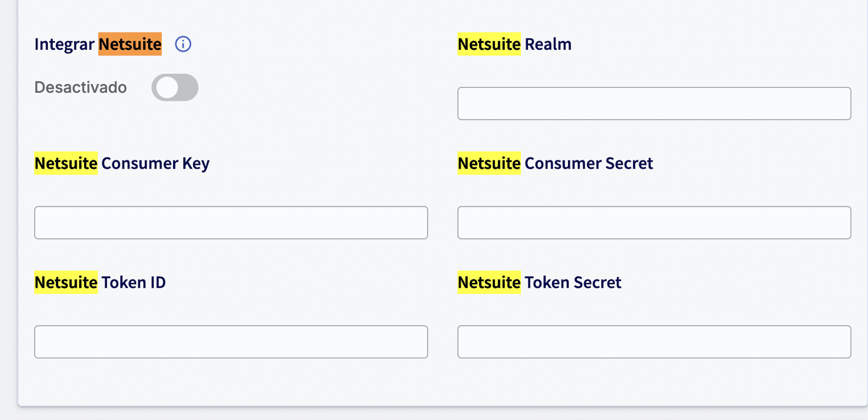Click the Token ID label text
The width and height of the screenshot is (868, 420).
pyautogui.click(x=133, y=283)
